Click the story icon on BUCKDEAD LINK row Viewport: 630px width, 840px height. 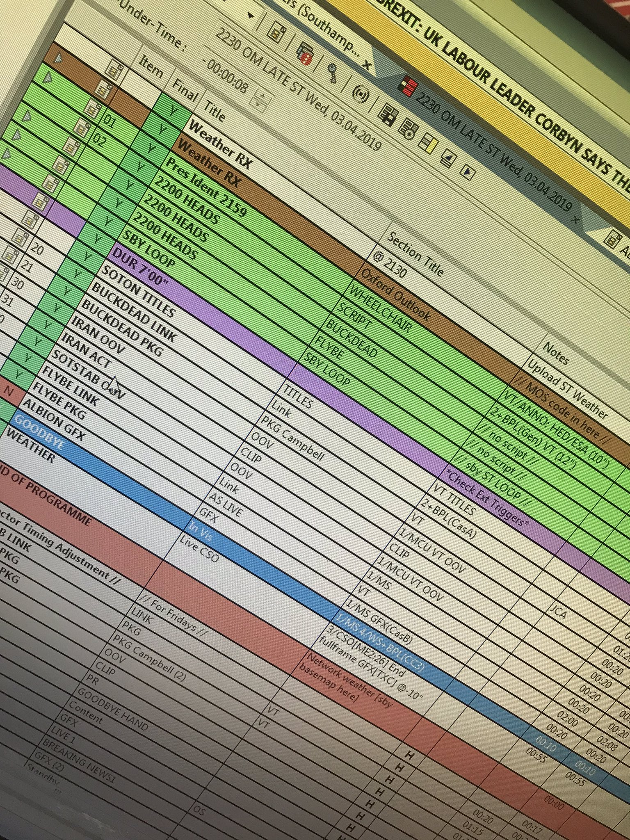pyautogui.click(x=20, y=237)
